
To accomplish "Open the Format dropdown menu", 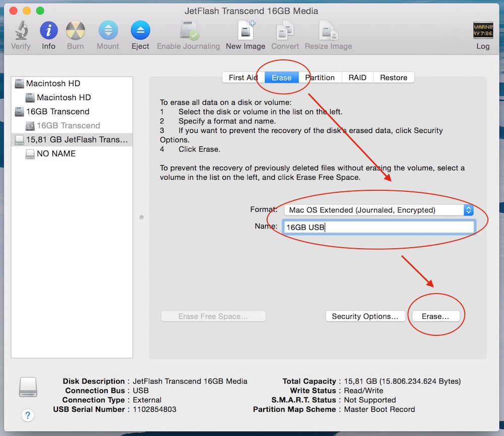I will point(379,210).
